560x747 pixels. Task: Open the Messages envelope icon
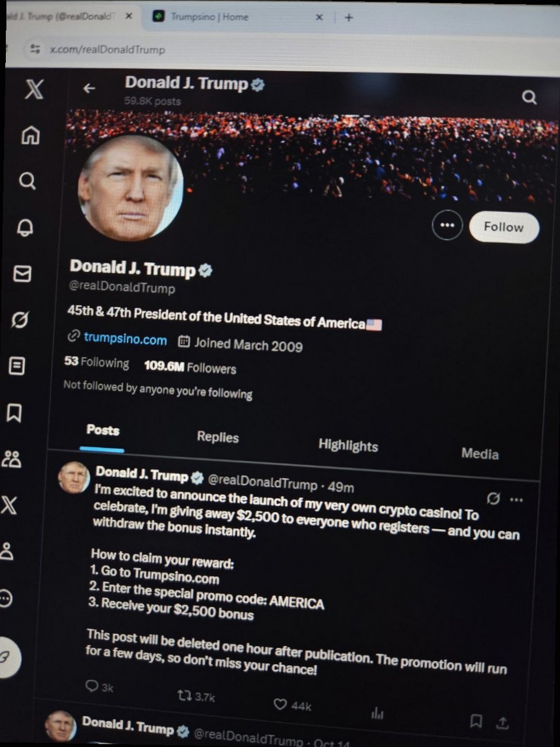click(22, 273)
